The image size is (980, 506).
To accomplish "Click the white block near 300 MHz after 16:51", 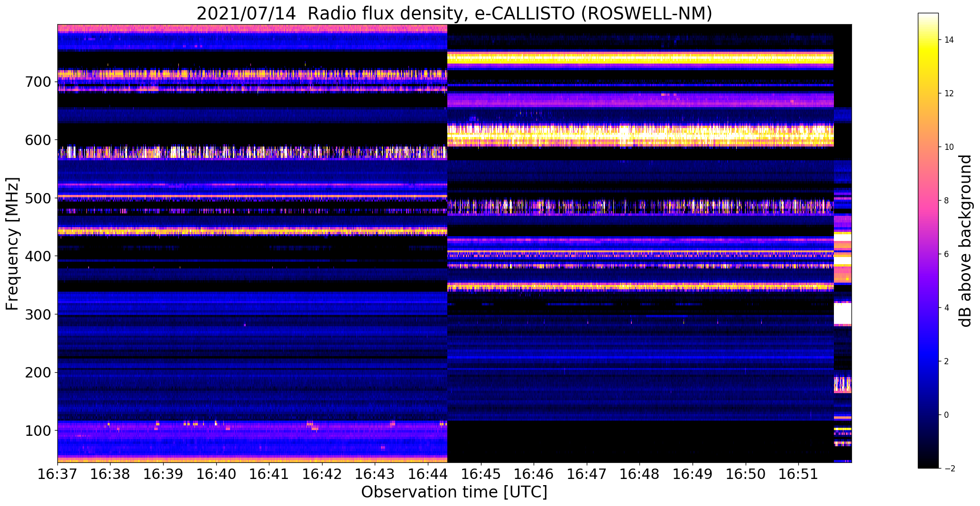I will (842, 314).
